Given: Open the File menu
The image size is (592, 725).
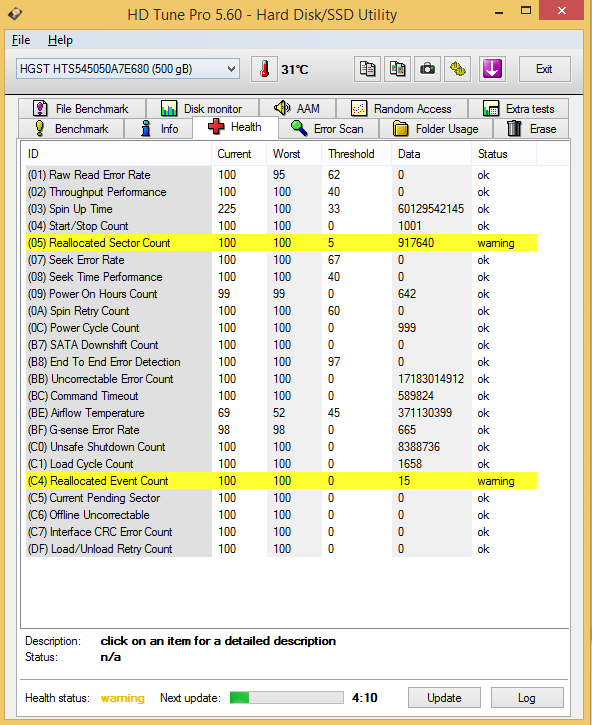Looking at the screenshot, I should click(x=21, y=40).
